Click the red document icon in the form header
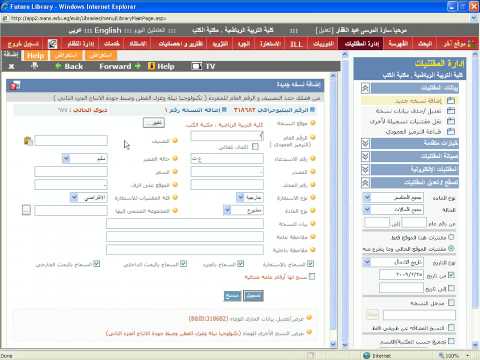This screenshot has height=360, width=480. point(15,86)
